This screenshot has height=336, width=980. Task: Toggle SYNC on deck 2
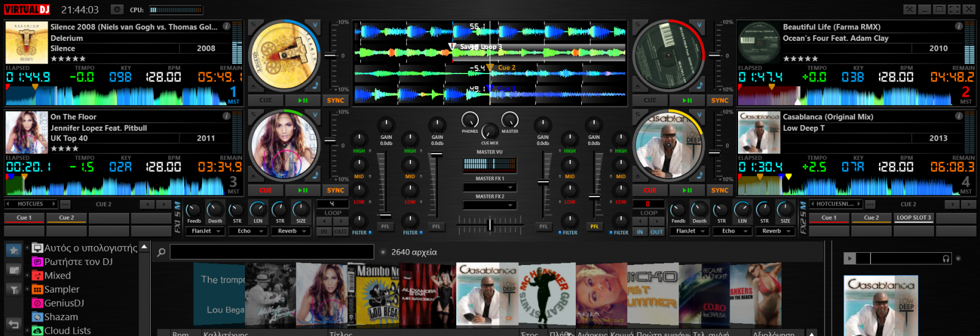[720, 100]
